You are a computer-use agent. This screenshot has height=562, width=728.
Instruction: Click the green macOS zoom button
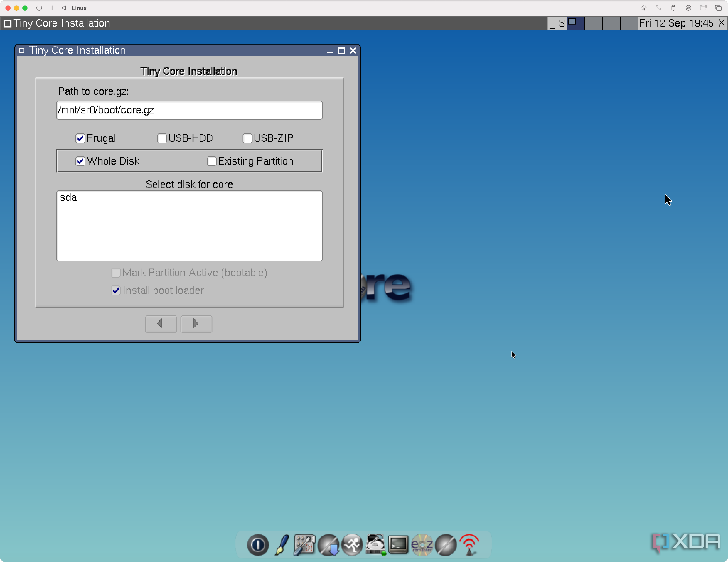(x=25, y=8)
